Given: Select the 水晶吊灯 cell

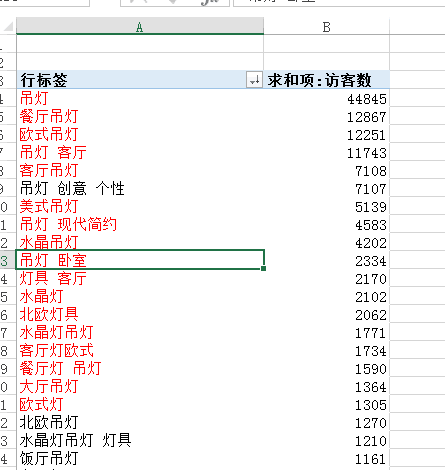Looking at the screenshot, I should (x=140, y=242).
